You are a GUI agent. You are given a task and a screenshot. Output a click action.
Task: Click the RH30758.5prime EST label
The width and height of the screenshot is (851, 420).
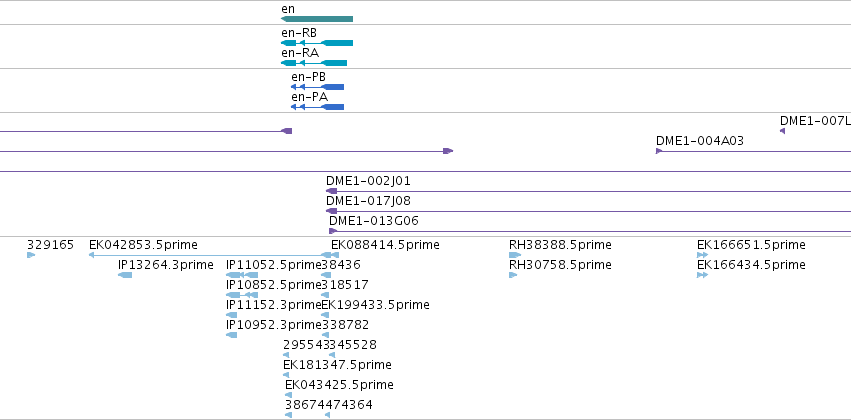[x=560, y=265]
